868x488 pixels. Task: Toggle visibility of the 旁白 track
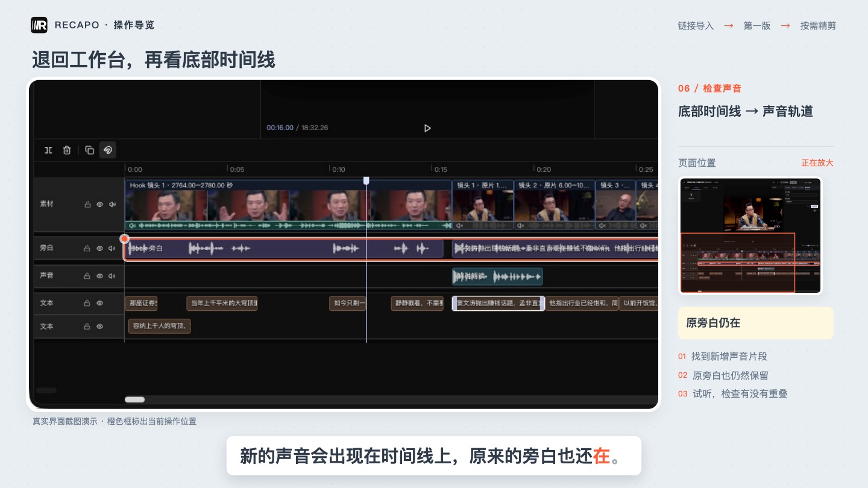(x=99, y=248)
